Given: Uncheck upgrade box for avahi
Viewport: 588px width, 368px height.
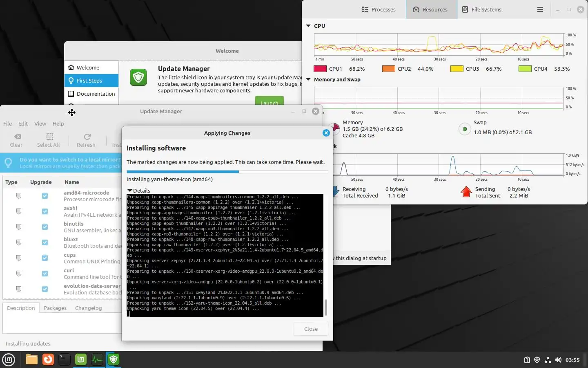Looking at the screenshot, I should coord(45,211).
